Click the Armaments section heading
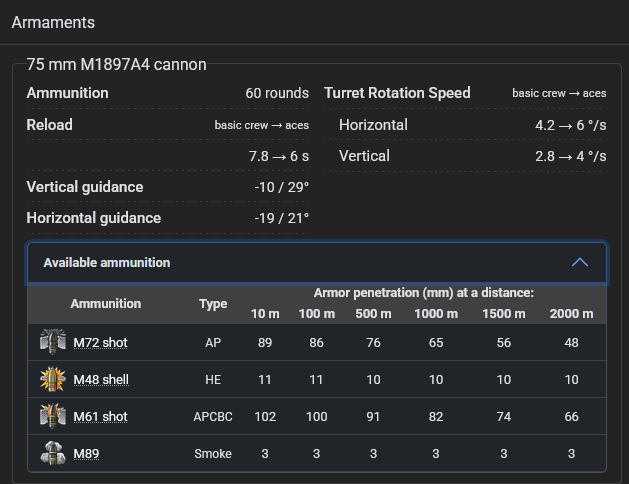The image size is (629, 484). 51,21
